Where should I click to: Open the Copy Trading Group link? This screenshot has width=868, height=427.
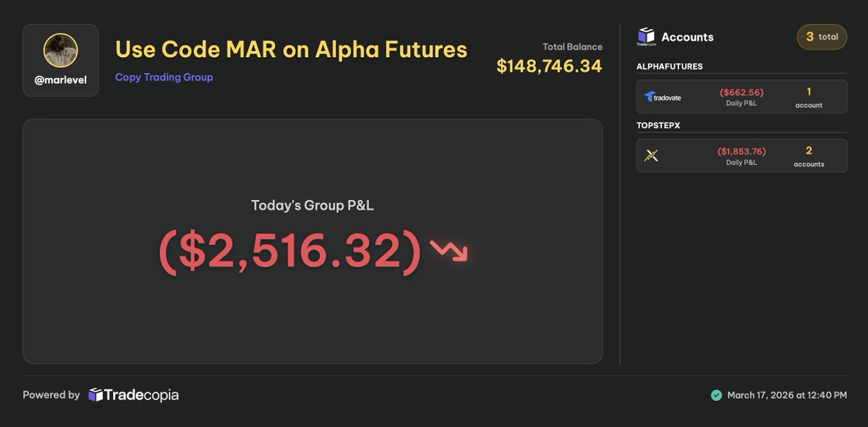[164, 77]
